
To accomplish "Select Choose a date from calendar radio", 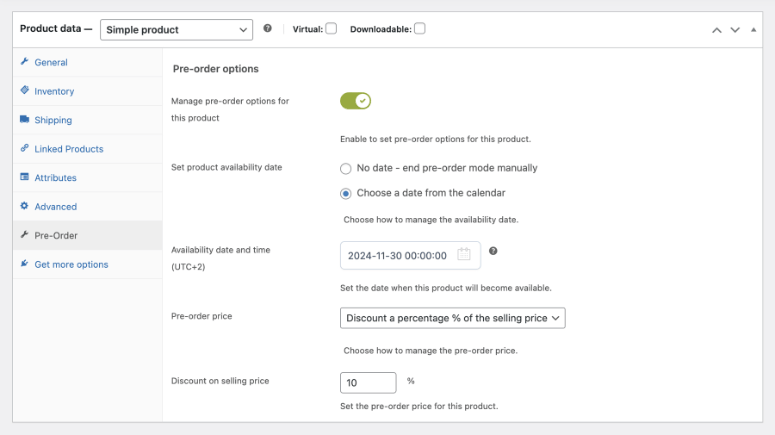I will (345, 193).
